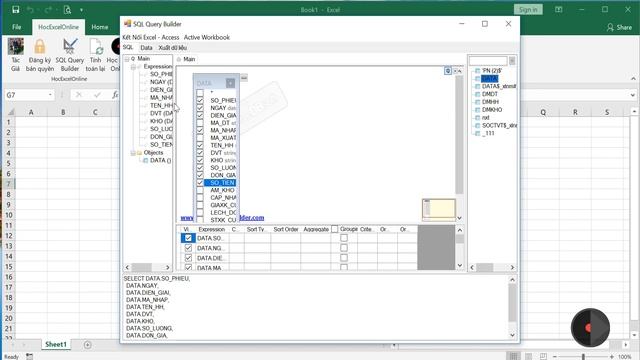Select SO_PHIEU expression in left tree
The image size is (640, 360).
(161, 74)
